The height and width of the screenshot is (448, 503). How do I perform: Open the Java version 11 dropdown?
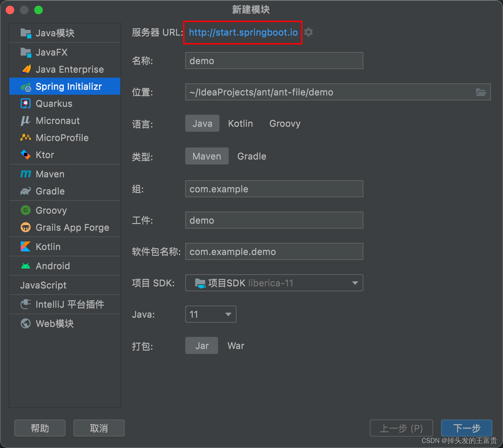(x=211, y=314)
